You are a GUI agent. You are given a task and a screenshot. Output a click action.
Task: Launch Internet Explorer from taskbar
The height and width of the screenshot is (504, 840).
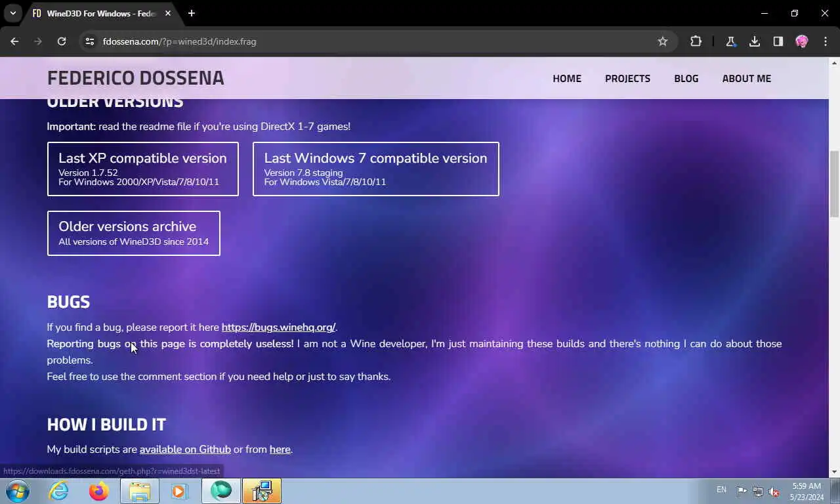[59, 491]
